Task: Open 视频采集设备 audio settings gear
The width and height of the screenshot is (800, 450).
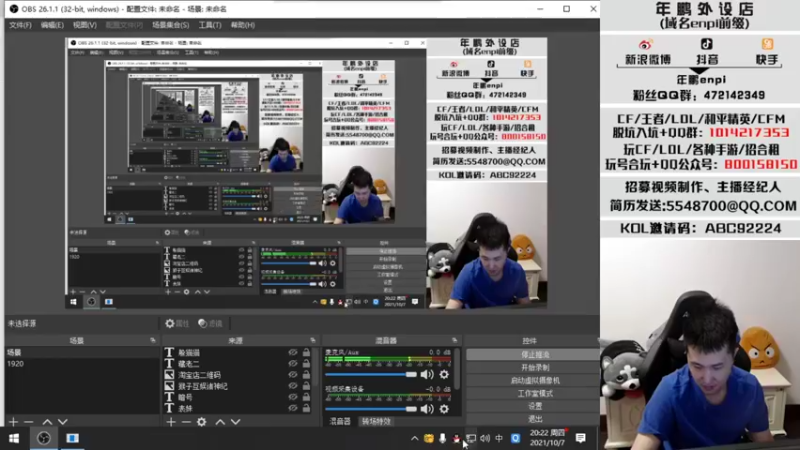Action: point(444,409)
